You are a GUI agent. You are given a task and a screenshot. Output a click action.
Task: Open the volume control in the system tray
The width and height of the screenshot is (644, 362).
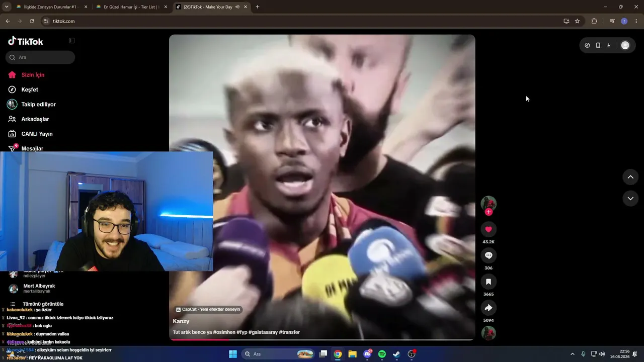point(602,354)
